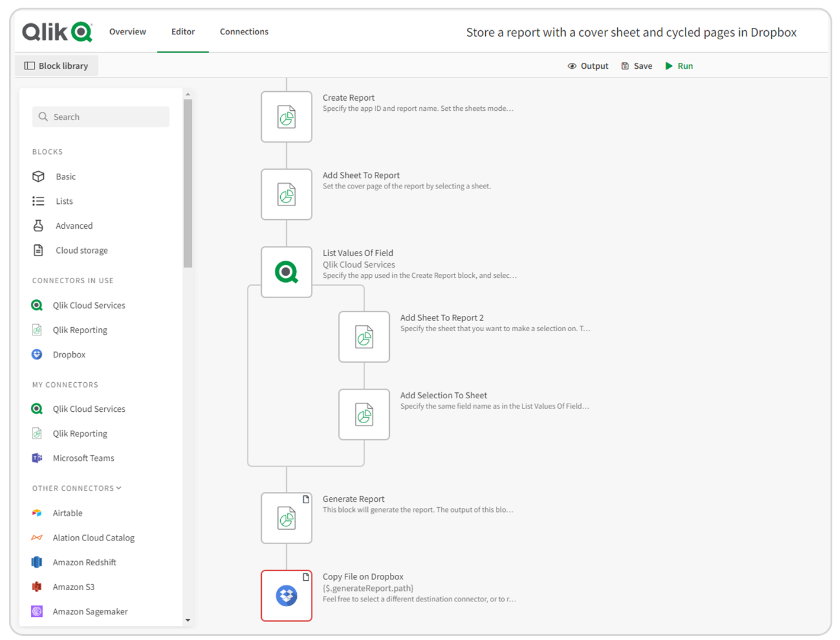Click the note icon on Dropbox block
The width and height of the screenshot is (840, 640).
(306, 577)
